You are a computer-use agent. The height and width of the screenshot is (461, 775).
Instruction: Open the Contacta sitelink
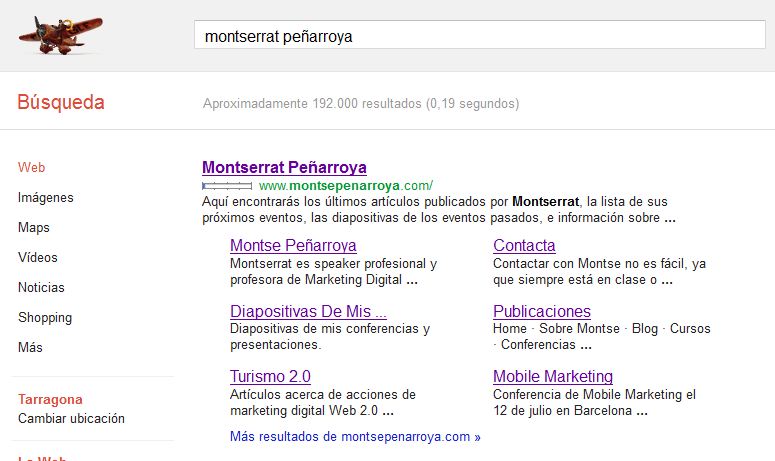pos(524,245)
